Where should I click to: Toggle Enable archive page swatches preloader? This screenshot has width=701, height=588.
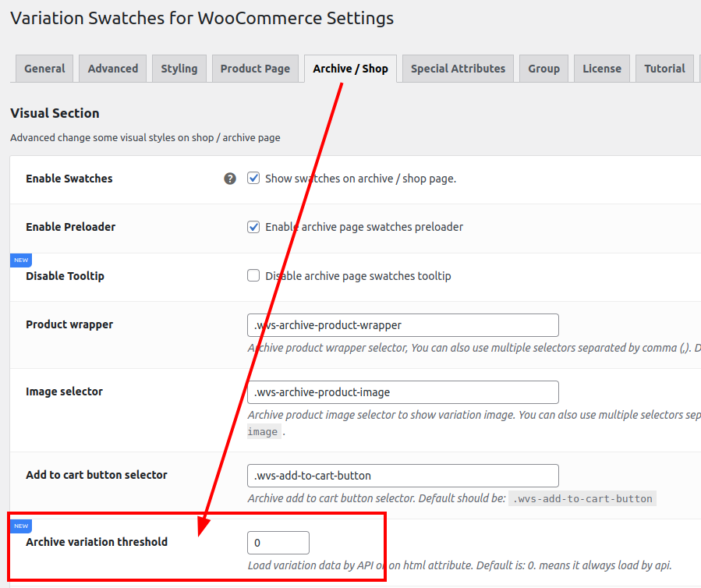[253, 227]
